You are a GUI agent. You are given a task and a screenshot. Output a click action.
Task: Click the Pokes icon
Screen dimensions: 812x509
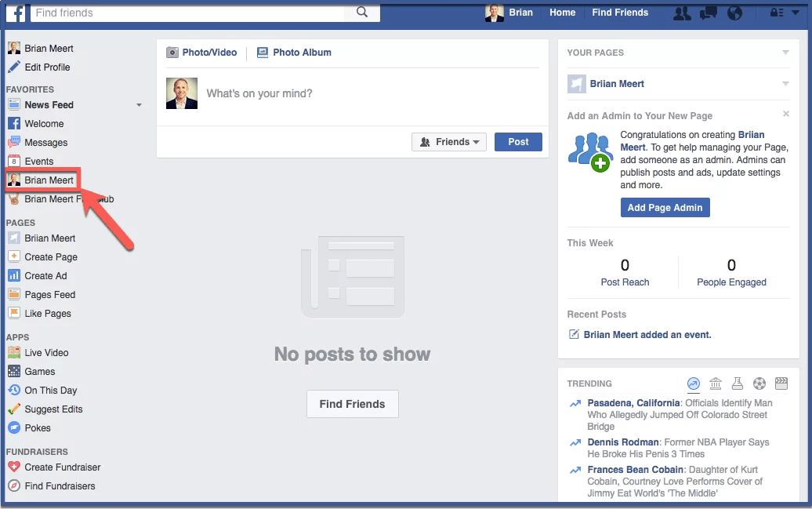tap(14, 427)
